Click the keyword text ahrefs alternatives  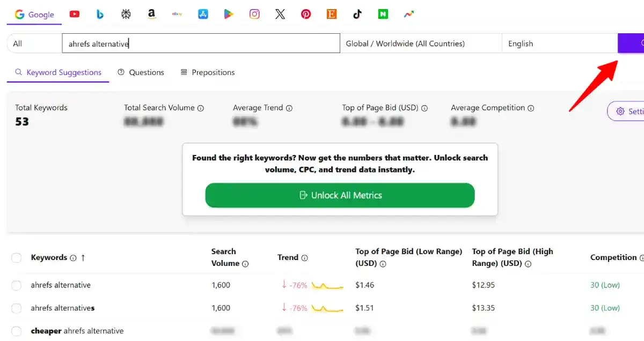point(63,308)
